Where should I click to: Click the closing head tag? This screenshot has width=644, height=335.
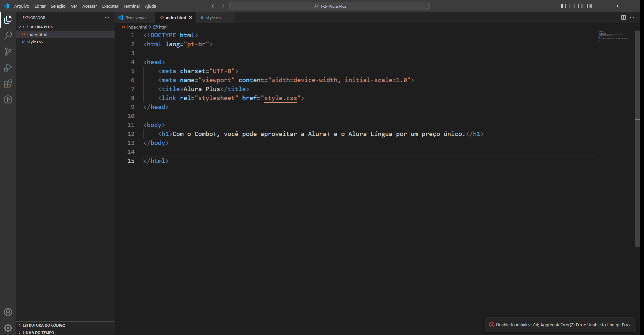click(x=156, y=107)
